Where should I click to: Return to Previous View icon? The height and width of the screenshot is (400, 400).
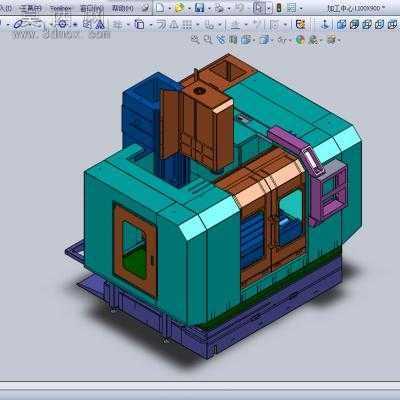(221, 40)
